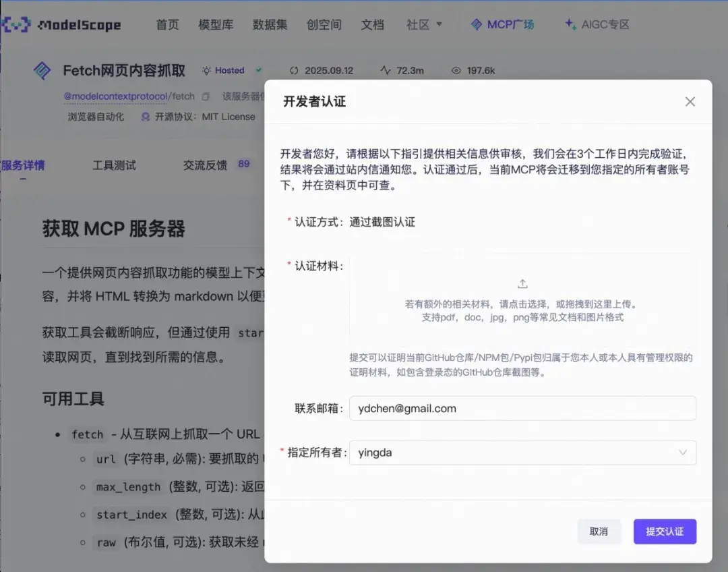The height and width of the screenshot is (572, 728).
Task: Submit via the 提交认证 button
Action: pos(665,532)
